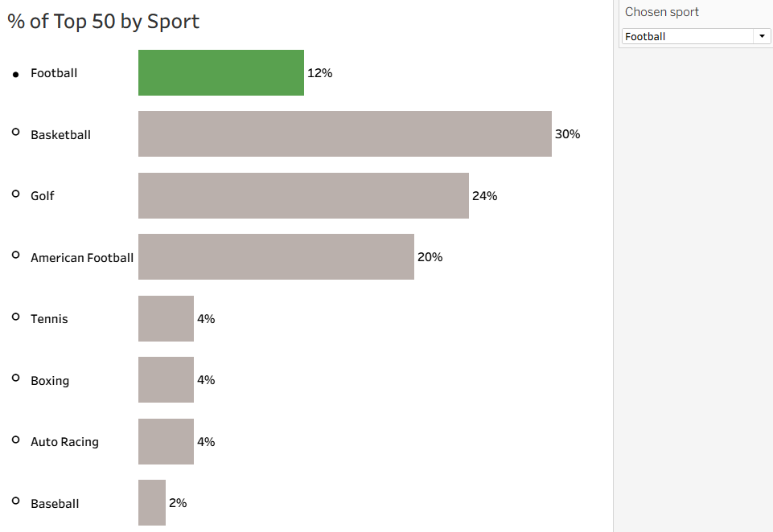
Task: Open the Chosen sport dropdown arrow
Action: (x=761, y=36)
